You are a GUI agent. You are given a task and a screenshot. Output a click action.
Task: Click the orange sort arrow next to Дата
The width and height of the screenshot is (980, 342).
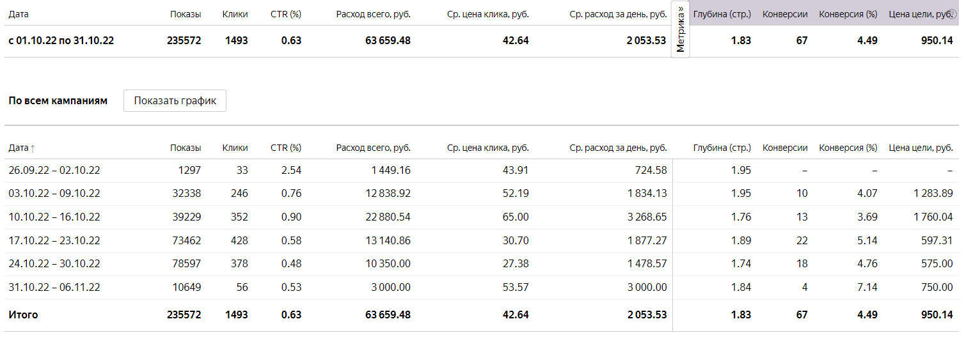(33, 148)
